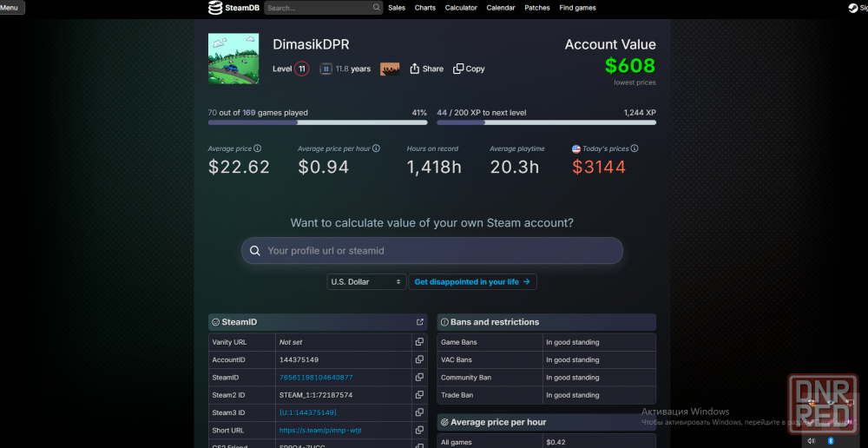Copy the Short URL value
This screenshot has height=448, width=868.
419,431
